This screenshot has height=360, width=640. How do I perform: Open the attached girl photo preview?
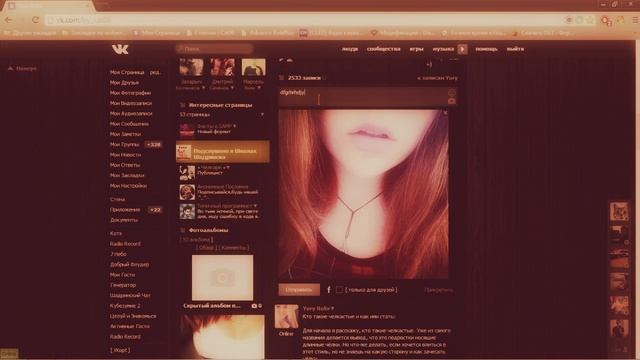(363, 194)
